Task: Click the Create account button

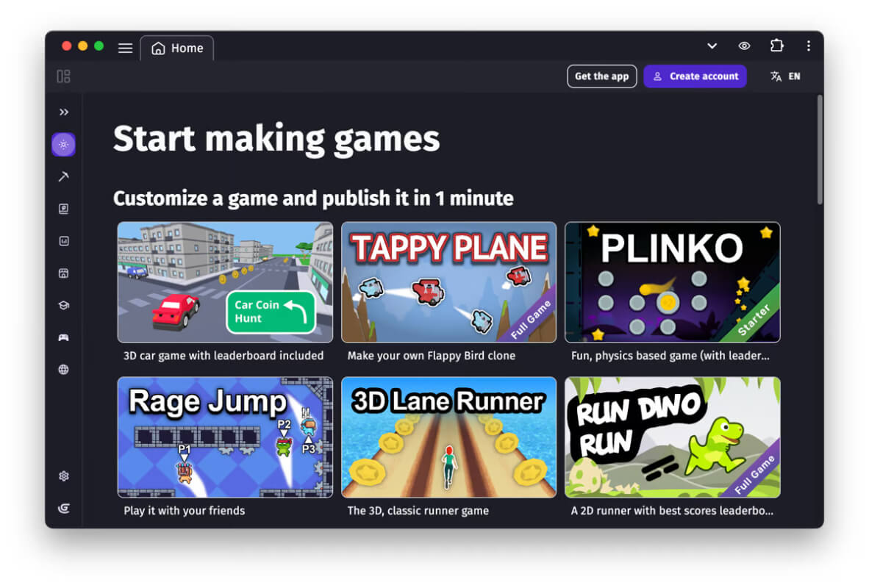Action: [695, 76]
